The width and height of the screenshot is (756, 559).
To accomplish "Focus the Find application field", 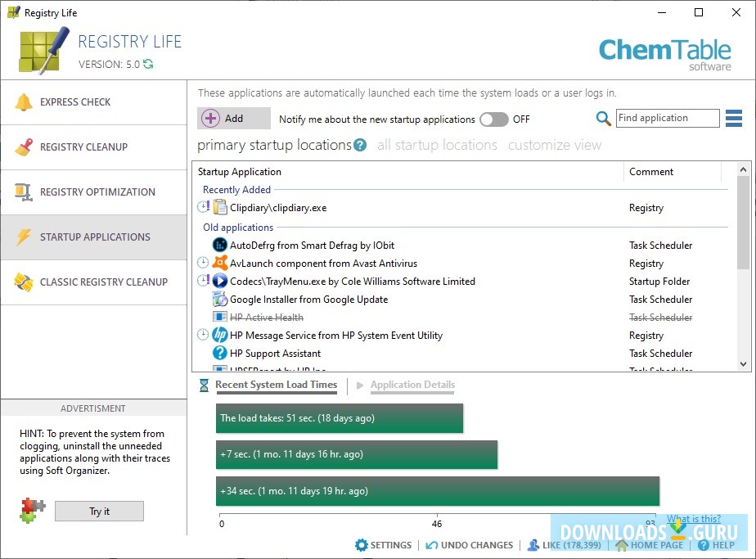I will point(668,118).
